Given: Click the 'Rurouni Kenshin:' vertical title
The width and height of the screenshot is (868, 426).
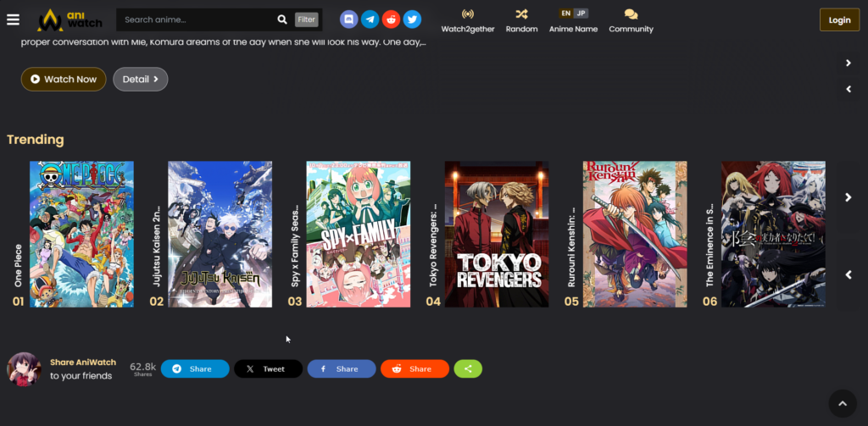Looking at the screenshot, I should [572, 247].
